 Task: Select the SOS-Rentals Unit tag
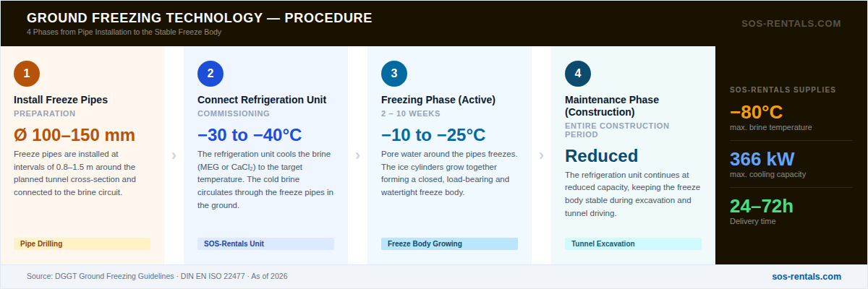point(265,243)
